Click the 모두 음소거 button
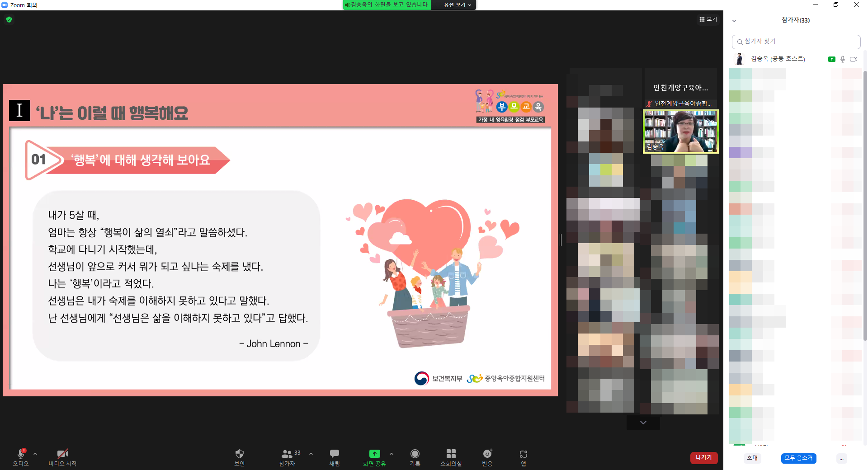 click(798, 458)
